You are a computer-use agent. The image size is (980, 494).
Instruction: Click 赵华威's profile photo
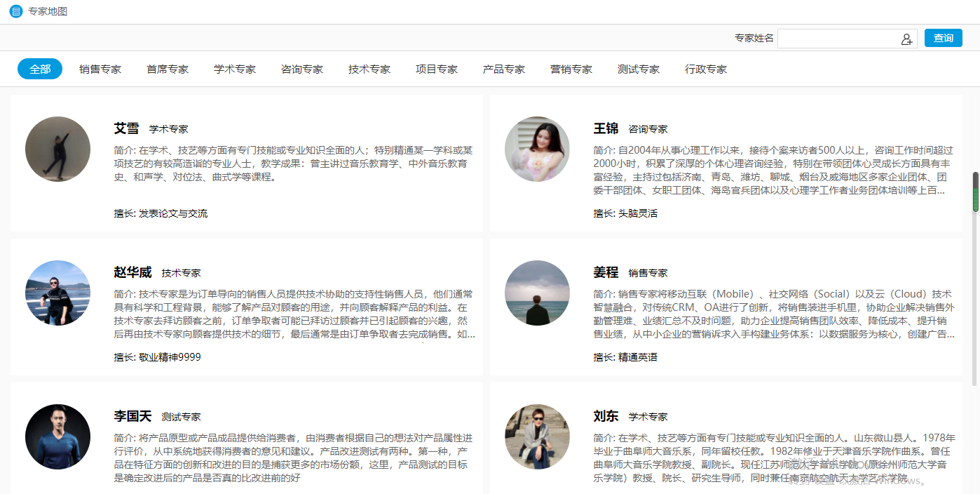click(57, 293)
